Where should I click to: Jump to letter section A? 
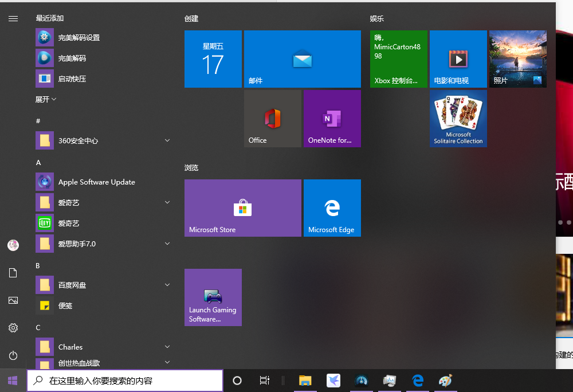[38, 163]
